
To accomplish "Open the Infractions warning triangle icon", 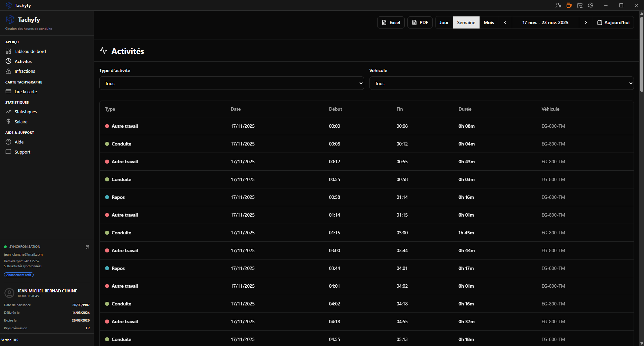I will 8,71.
